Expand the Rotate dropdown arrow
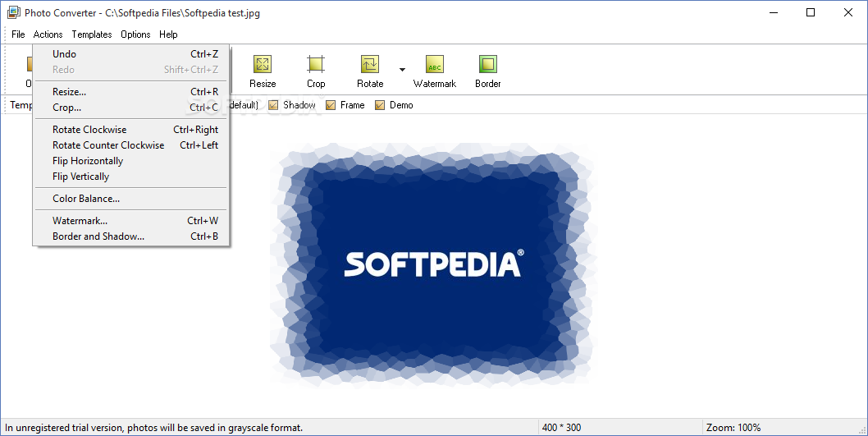The image size is (868, 436). [x=403, y=70]
